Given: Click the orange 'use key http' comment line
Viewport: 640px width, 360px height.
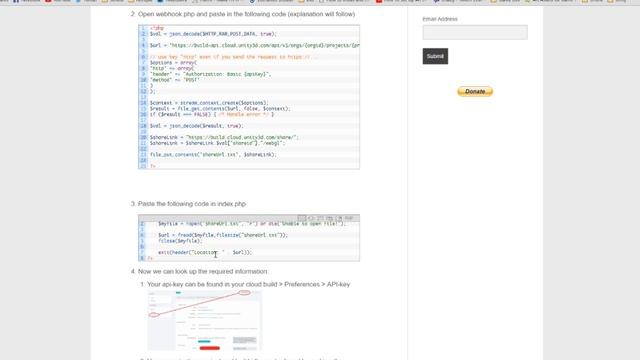Looking at the screenshot, I should click(233, 57).
